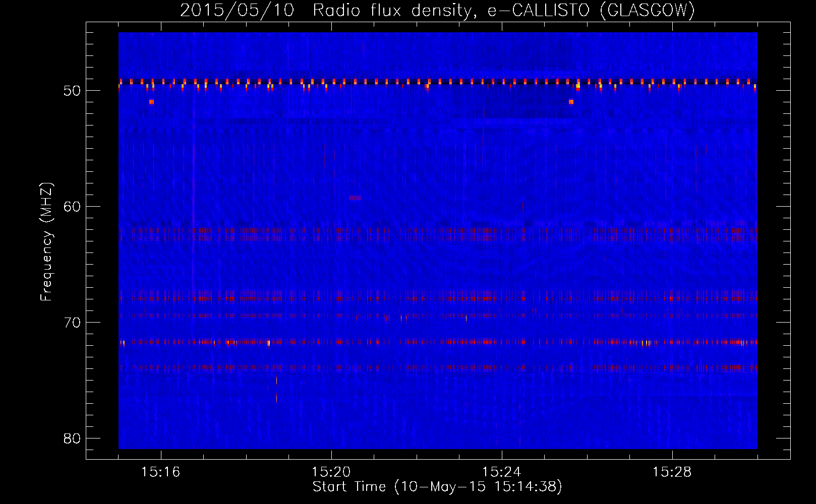Select the 15:20 time tick label
This screenshot has height=504, width=816.
pos(331,472)
